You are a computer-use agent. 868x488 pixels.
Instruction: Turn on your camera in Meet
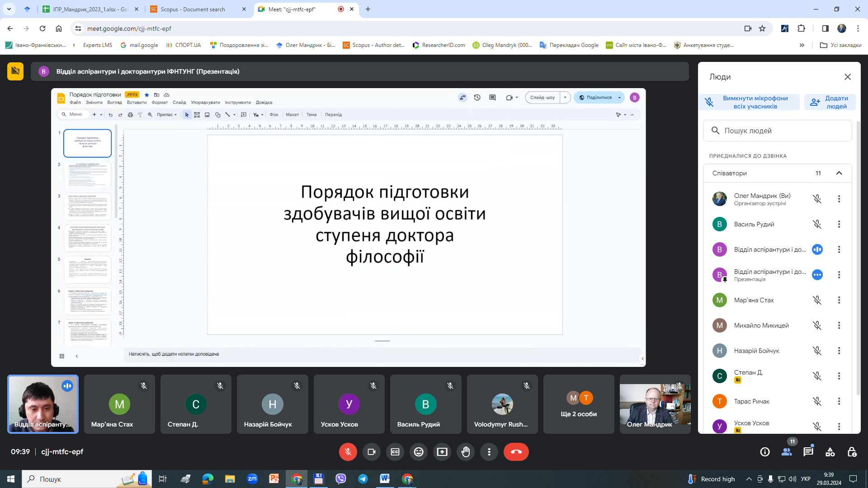coord(372,451)
